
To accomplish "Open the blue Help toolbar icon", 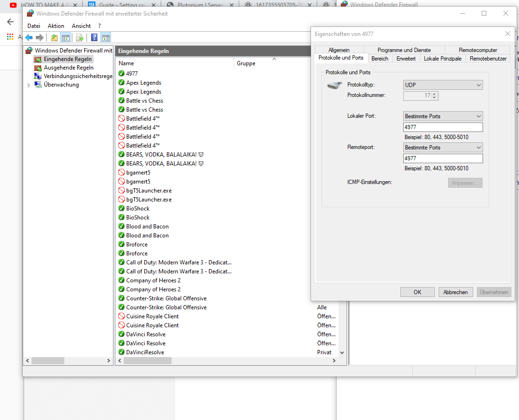I will pyautogui.click(x=95, y=37).
